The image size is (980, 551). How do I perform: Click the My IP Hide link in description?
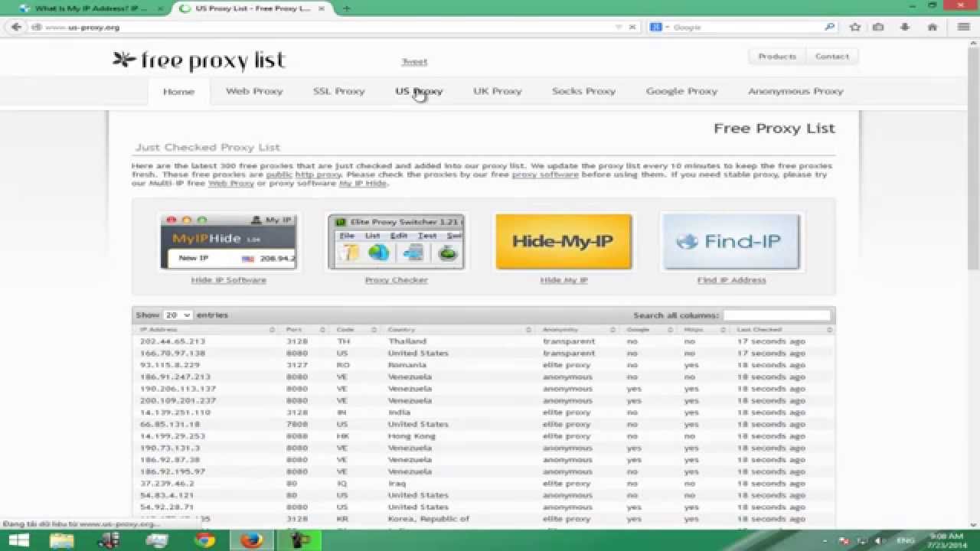pos(363,184)
